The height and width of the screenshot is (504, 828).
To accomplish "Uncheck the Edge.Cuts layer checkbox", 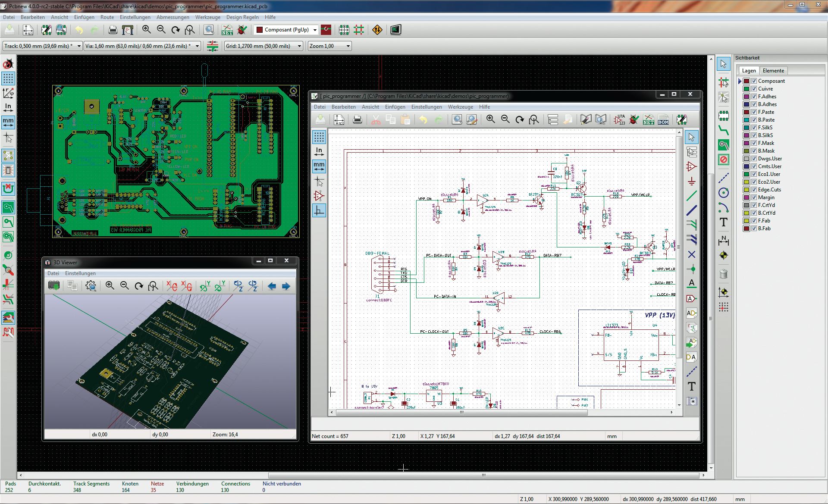I will [754, 190].
